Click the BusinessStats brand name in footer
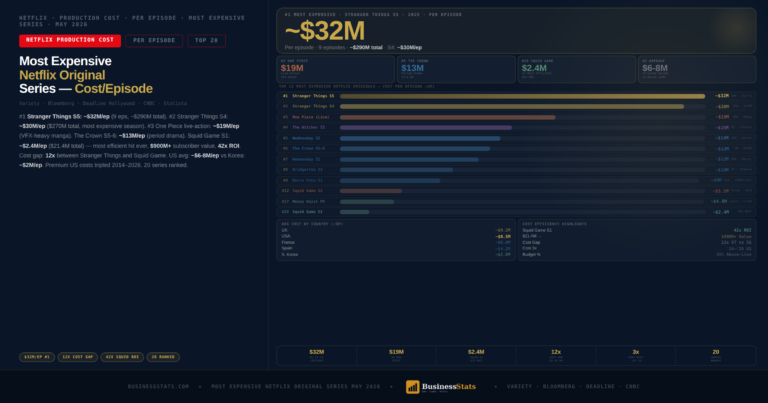Viewport: 768px width, 403px height. coord(449,386)
